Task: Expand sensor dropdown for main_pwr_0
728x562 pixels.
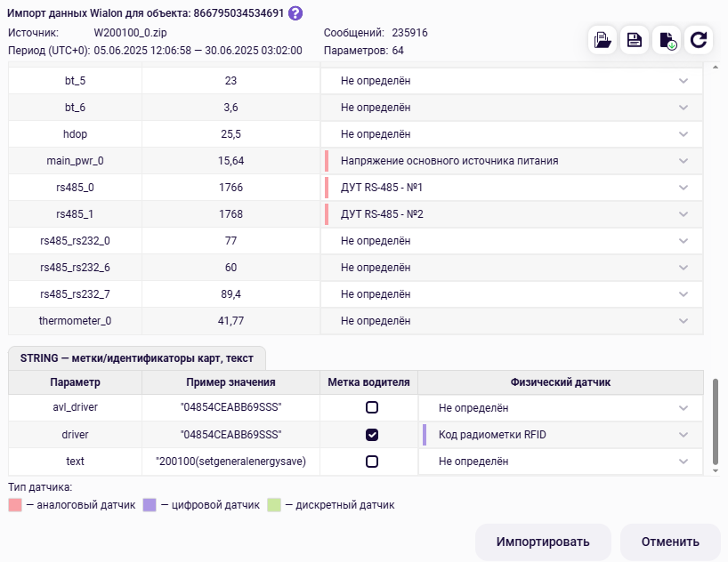Action: (x=683, y=161)
